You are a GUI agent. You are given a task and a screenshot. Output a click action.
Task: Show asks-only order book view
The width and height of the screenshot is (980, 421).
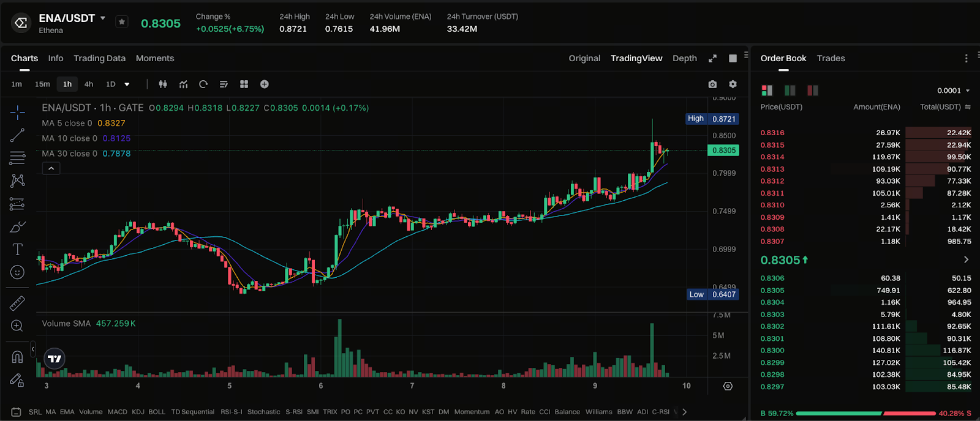click(x=813, y=91)
